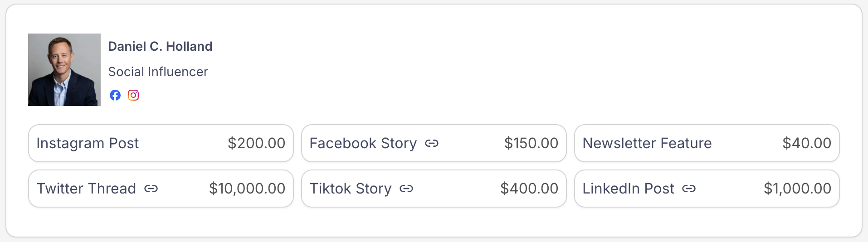868x242 pixels.
Task: Select the Instagram Post offering
Action: 161,143
